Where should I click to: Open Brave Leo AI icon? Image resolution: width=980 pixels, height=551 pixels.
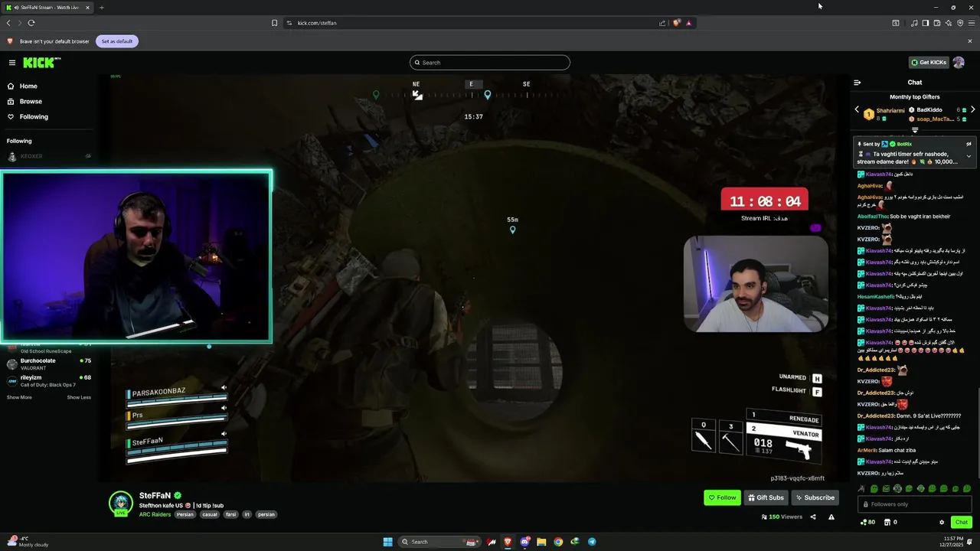[x=948, y=23]
